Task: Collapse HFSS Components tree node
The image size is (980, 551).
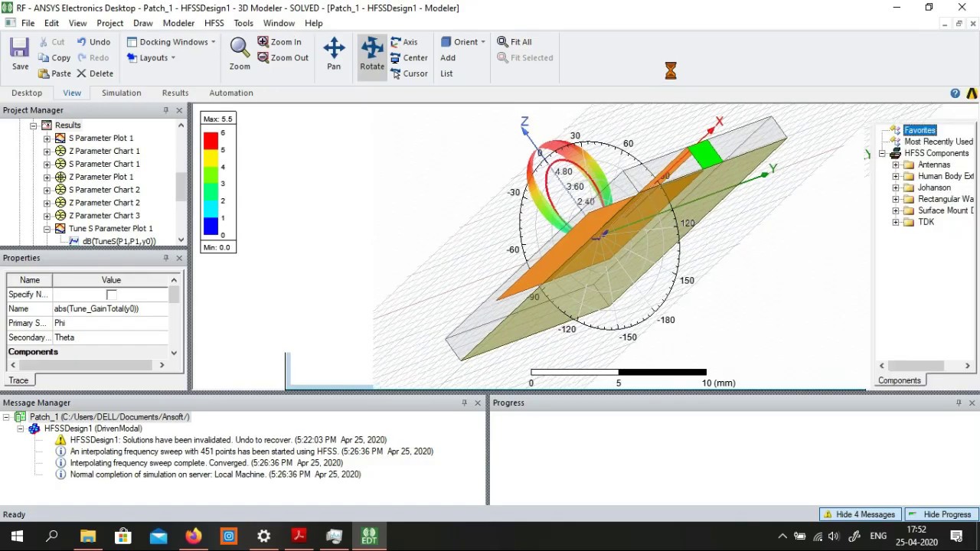Action: [x=882, y=153]
